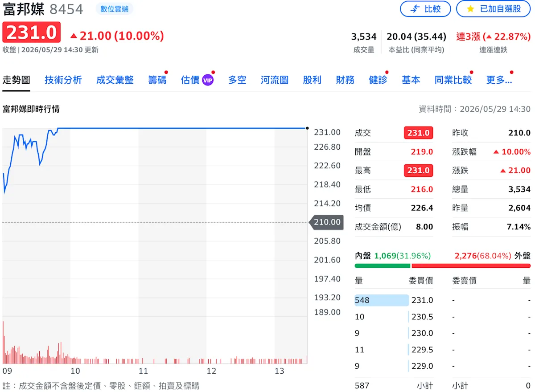Toggle the 已加自選股 watchlist button
535x392 pixels.
[493, 9]
